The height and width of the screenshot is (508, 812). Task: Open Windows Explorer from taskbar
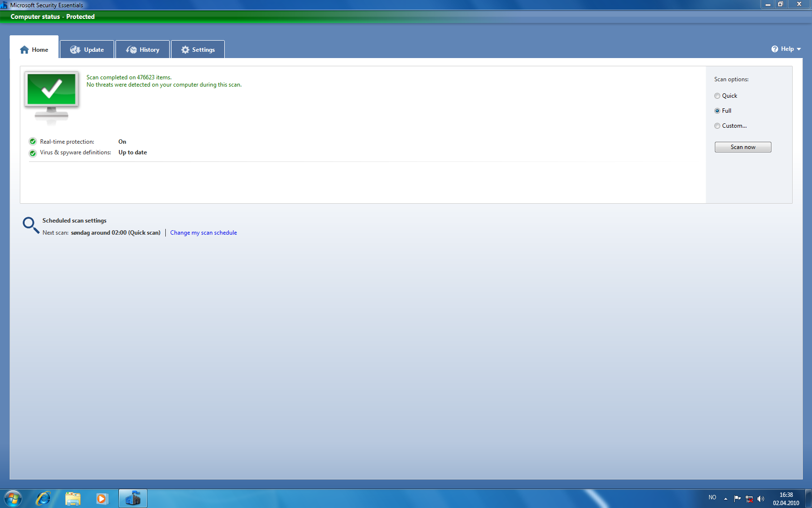[72, 498]
